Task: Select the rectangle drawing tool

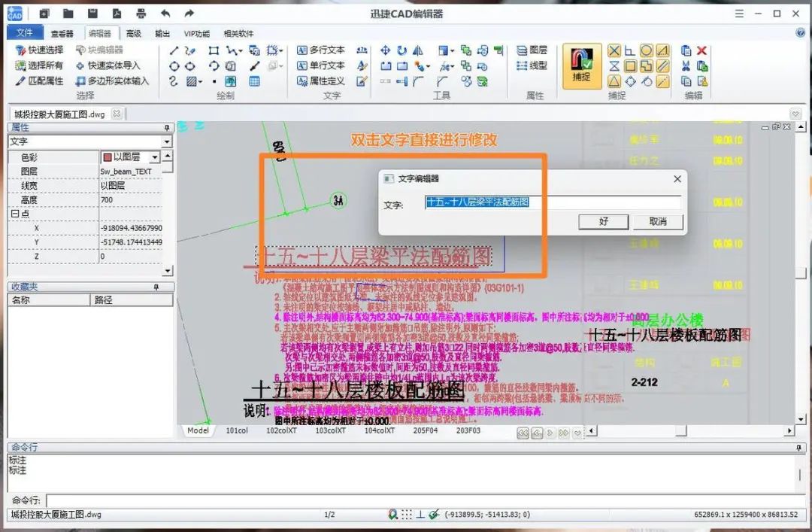Action: pyautogui.click(x=214, y=50)
